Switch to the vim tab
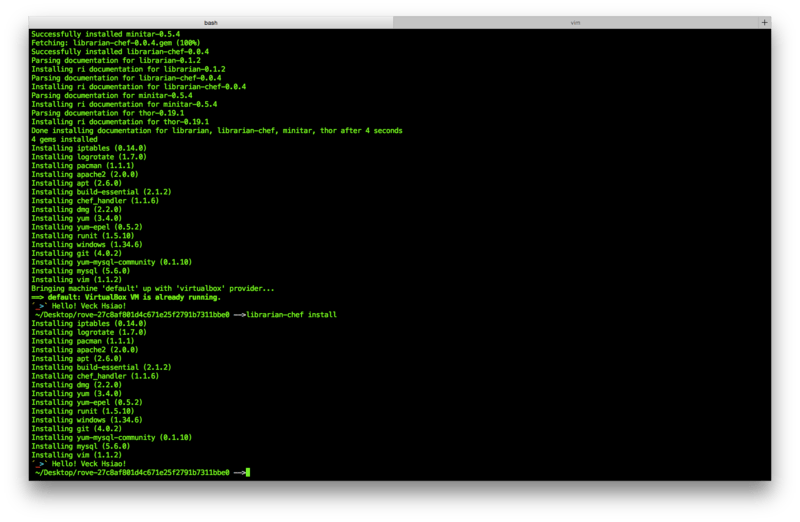Image resolution: width=800 pixels, height=522 pixels. tap(576, 22)
